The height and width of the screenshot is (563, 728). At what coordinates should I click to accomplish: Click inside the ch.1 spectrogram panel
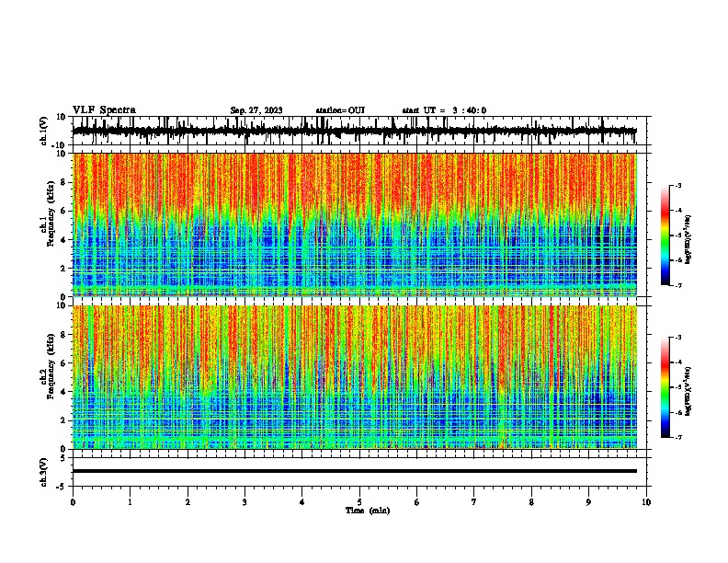click(x=355, y=224)
